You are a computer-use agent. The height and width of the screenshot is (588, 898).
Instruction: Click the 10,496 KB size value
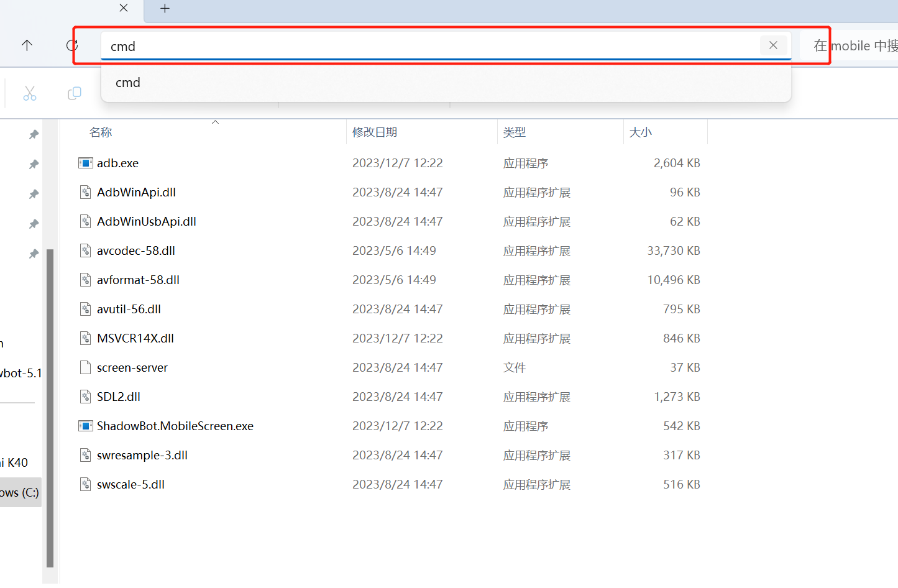674,280
